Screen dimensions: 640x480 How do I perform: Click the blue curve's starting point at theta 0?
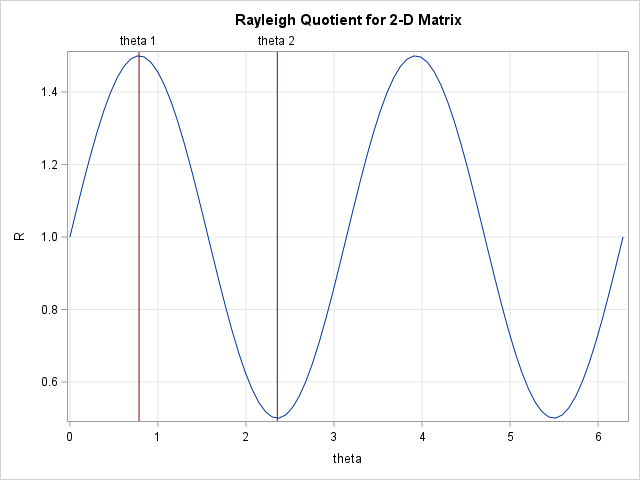[70, 237]
